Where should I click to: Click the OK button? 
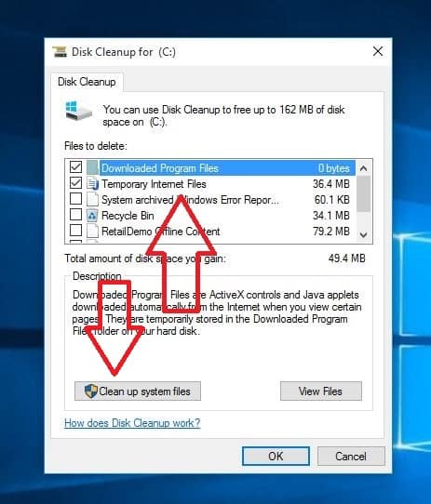click(276, 456)
